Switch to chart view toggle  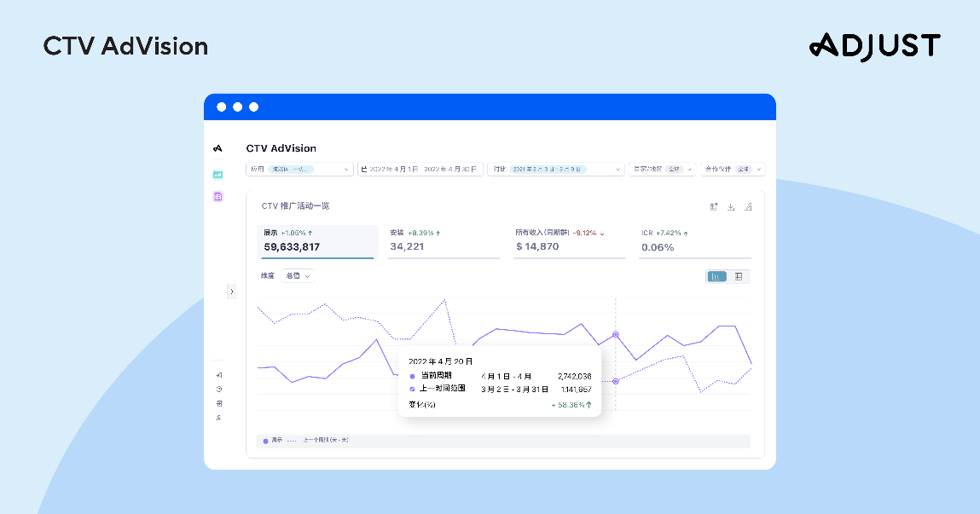pyautogui.click(x=716, y=277)
